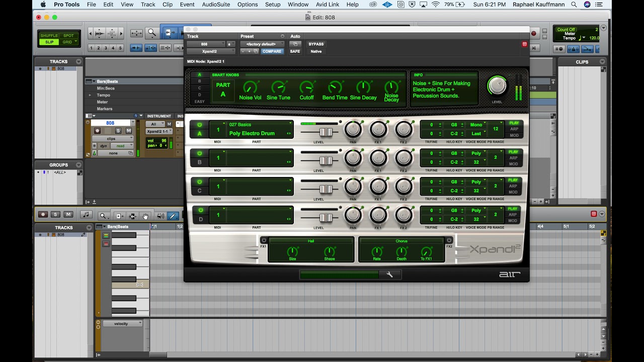Open the Track menu
The height and width of the screenshot is (362, 644).
click(x=148, y=5)
